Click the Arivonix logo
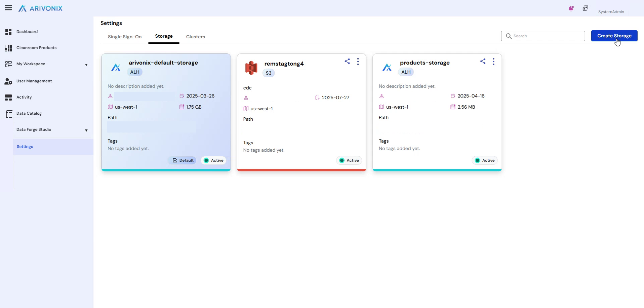Screen dimensions: 644x308 click(x=40, y=8)
